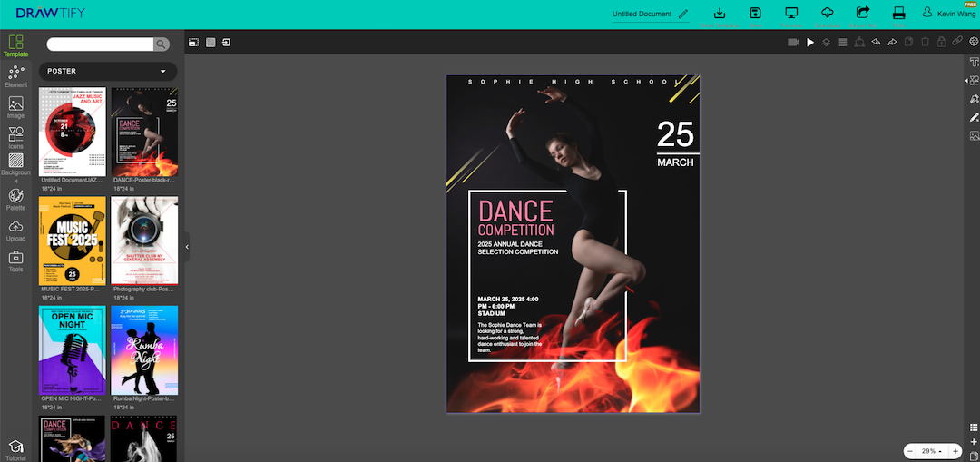This screenshot has height=462, width=980.
Task: Click the DANCE COMPETITION title on poster
Action: (515, 218)
